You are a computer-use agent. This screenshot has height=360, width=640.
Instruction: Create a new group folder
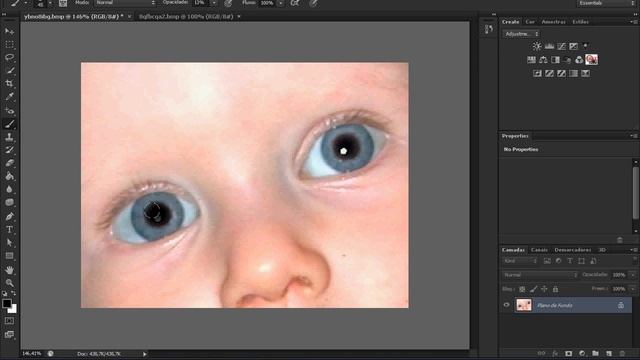[x=596, y=353]
